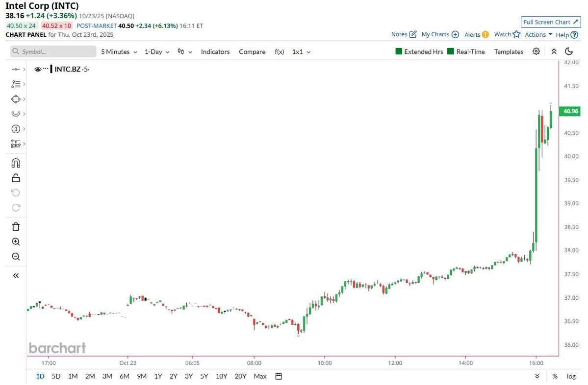The height and width of the screenshot is (385, 588).
Task: Select the arc and curve tool
Action: (16, 114)
